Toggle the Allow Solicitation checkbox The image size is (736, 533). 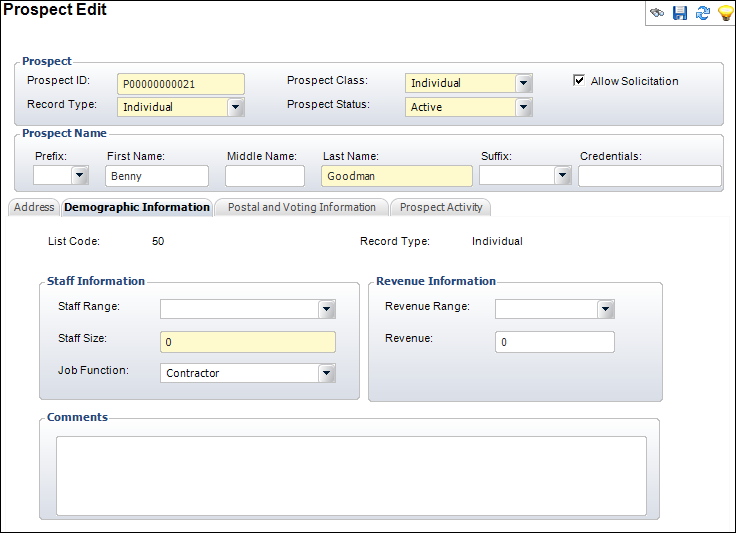[579, 80]
